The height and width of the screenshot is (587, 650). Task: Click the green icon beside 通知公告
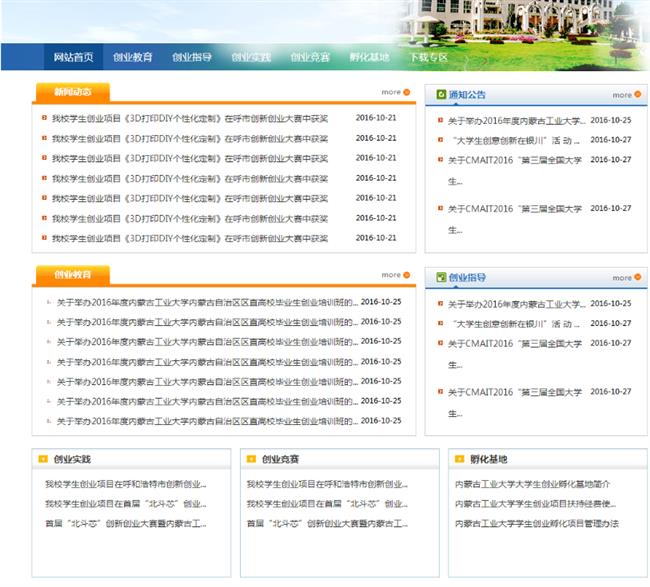tap(441, 95)
